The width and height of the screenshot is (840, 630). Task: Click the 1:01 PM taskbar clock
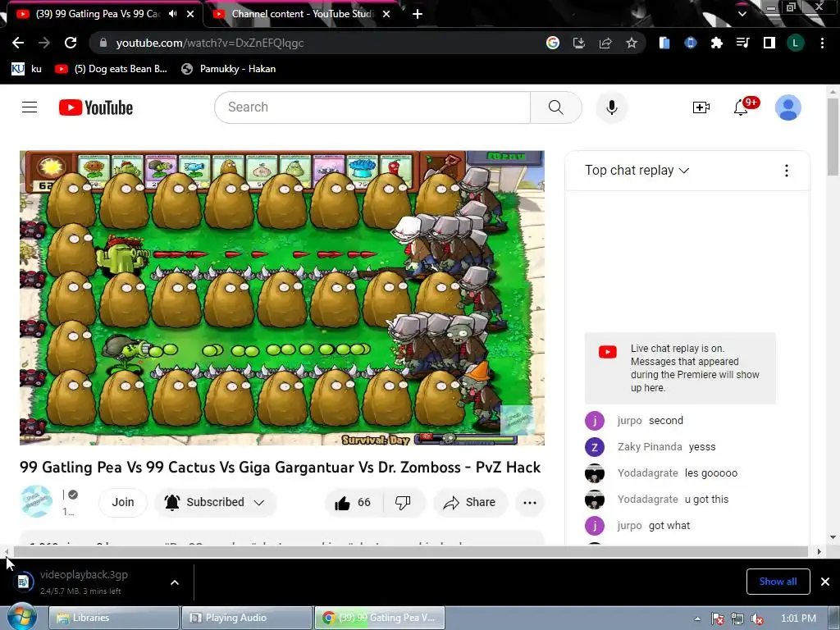798,619
